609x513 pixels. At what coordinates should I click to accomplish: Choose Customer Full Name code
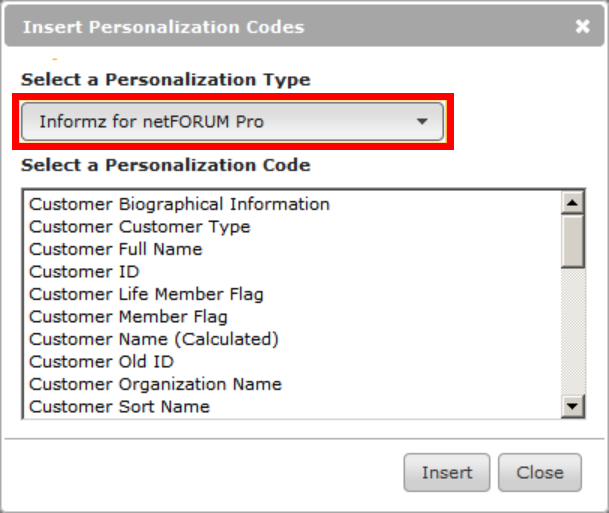pos(116,249)
